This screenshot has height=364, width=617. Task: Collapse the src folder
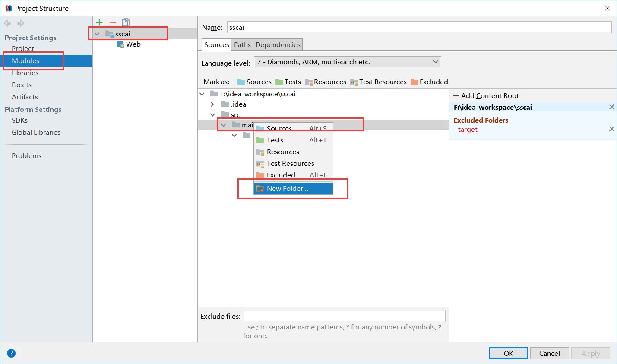point(212,114)
